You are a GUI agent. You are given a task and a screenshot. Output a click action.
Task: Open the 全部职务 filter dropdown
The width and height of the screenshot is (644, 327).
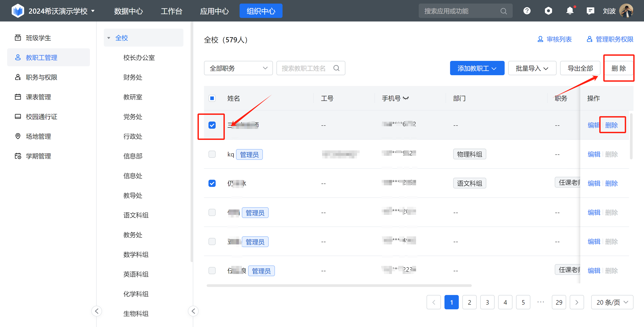238,68
